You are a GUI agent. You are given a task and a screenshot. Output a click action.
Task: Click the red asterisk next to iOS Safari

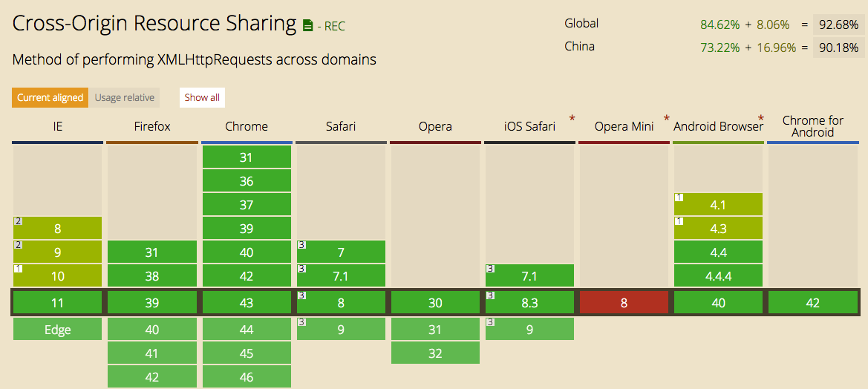click(x=572, y=119)
